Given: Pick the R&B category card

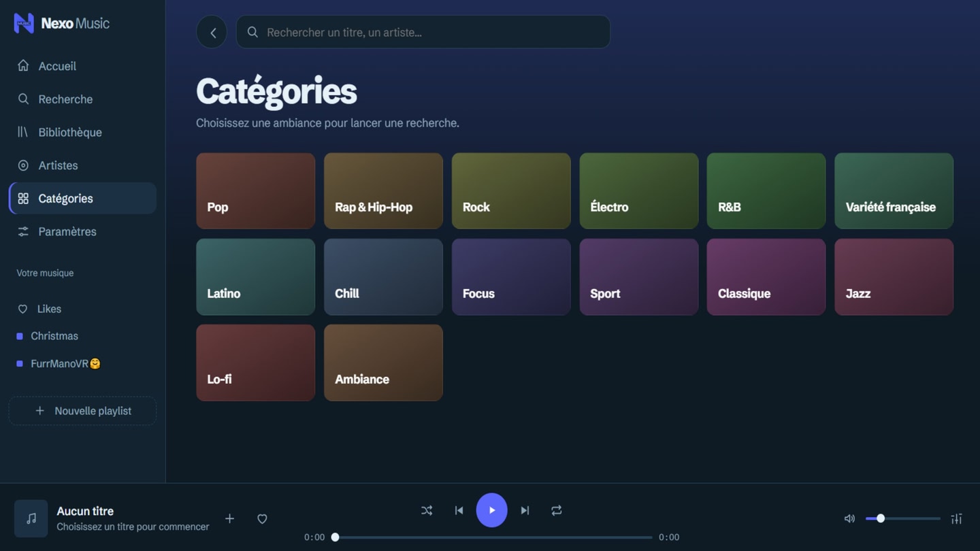Looking at the screenshot, I should pyautogui.click(x=766, y=191).
